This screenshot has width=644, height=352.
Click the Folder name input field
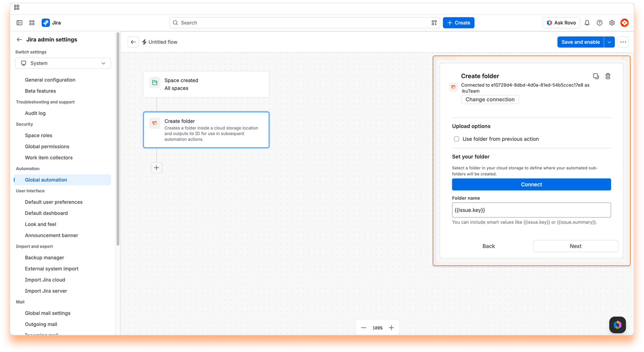[x=531, y=210]
